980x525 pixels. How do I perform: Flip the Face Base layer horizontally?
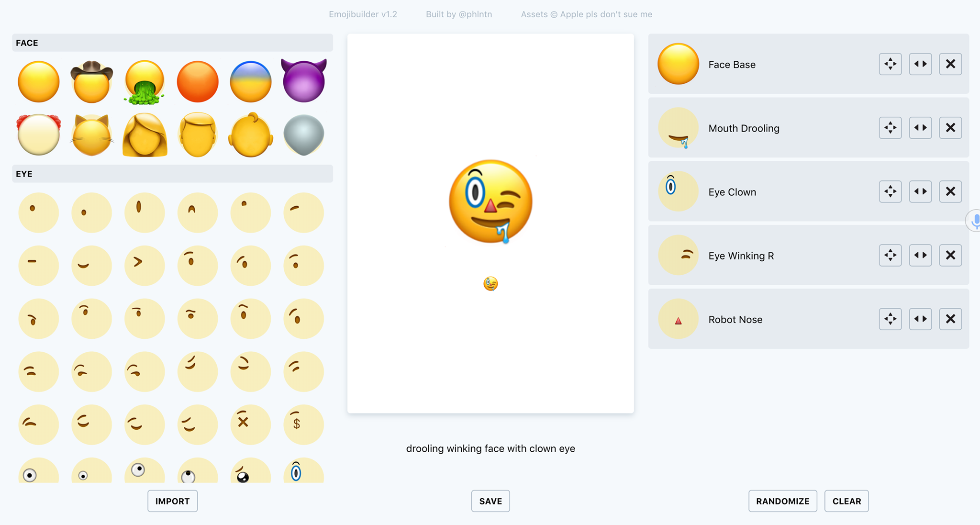coord(920,64)
